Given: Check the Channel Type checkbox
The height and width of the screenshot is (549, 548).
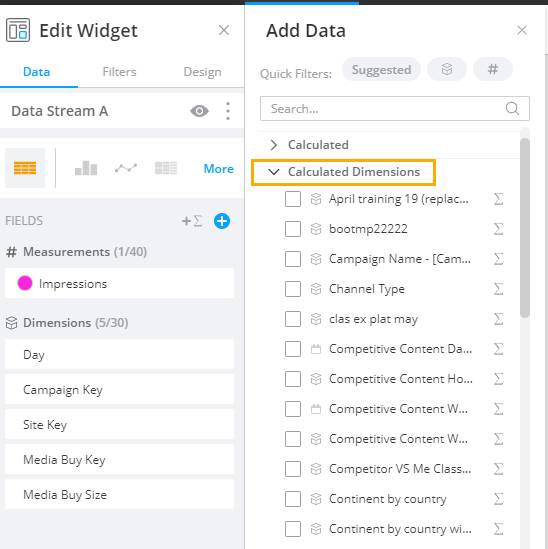Looking at the screenshot, I should coord(293,289).
